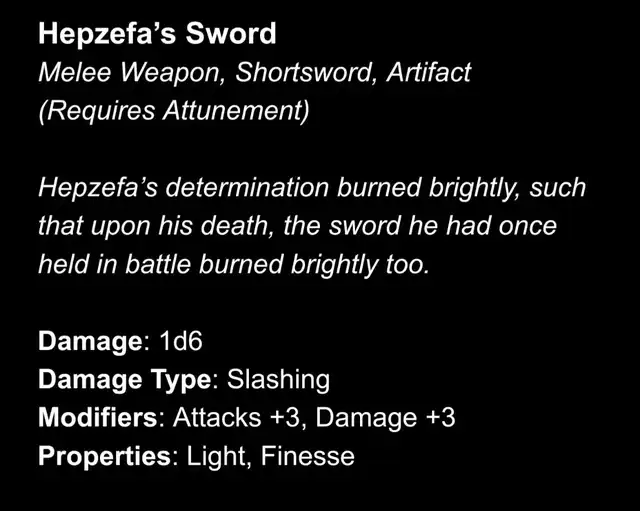This screenshot has height=511, width=640.
Task: Click the flavor line starting "Hepzefa's determination"
Action: [x=312, y=187]
